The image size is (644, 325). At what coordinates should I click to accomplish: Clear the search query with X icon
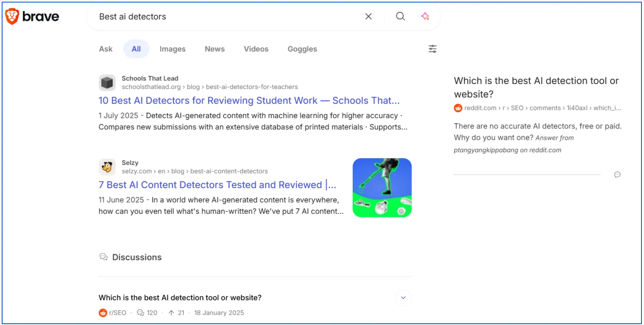(x=369, y=16)
